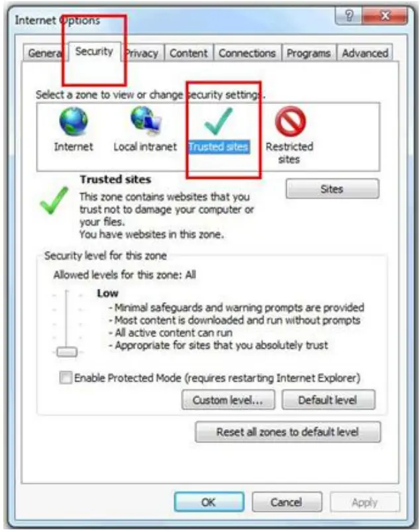Screen dimensions: 420x532
Task: Select the Internet zone globe icon
Action: point(74,121)
